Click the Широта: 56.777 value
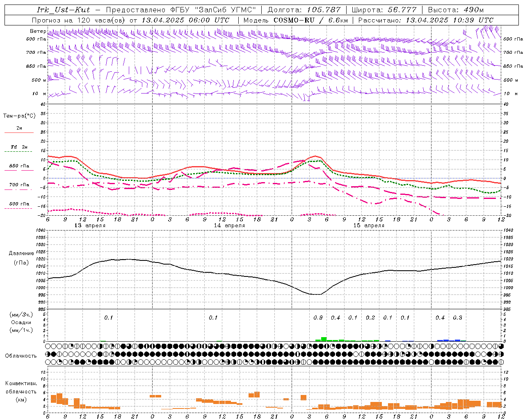 coord(384,10)
